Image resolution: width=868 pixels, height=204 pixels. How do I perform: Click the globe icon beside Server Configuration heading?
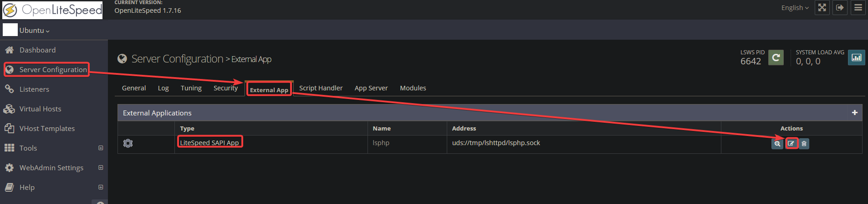pyautogui.click(x=122, y=58)
